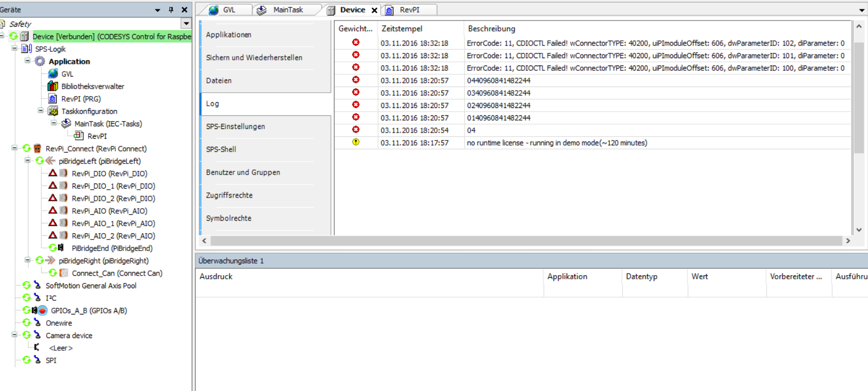Click the MainTask (IEC-Tasks) icon
This screenshot has width=868, height=391.
pos(66,124)
